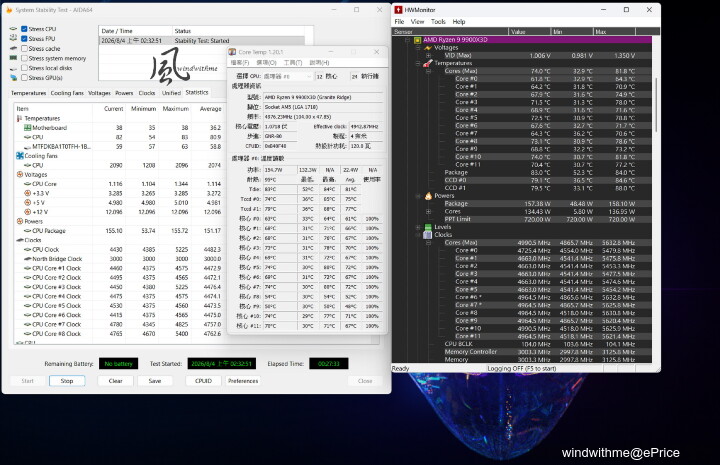Collapse the Cores (Max) node under Clocks

pos(428,243)
